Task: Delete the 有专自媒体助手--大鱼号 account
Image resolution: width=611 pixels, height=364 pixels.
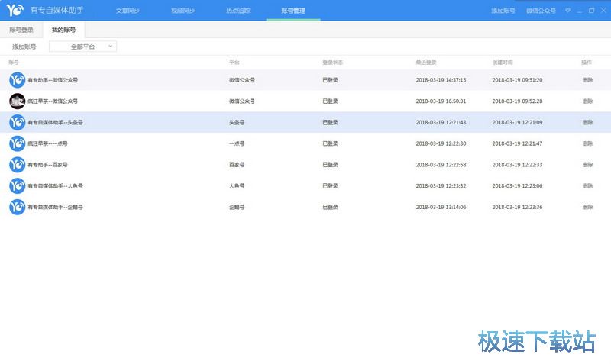Action: click(x=587, y=186)
